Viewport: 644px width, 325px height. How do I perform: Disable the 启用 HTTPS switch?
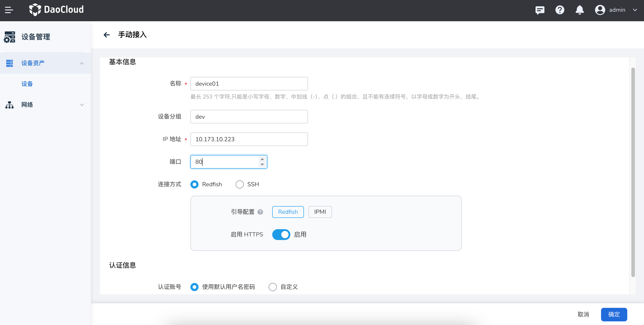pyautogui.click(x=281, y=235)
